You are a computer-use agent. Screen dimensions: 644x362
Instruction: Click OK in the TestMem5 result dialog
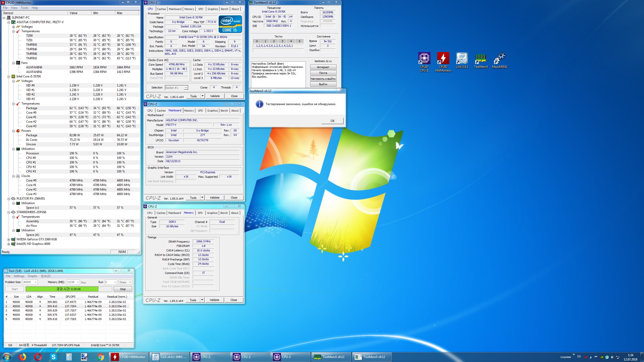[332, 121]
